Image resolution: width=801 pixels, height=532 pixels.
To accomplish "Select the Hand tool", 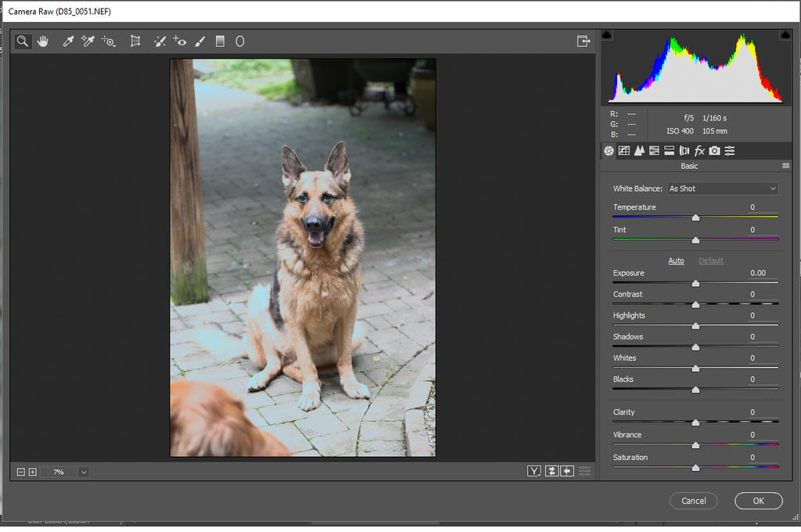I will point(43,41).
